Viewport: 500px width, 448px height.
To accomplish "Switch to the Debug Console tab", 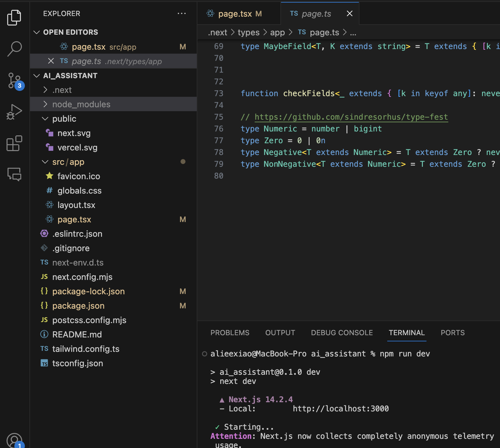I will 342,333.
